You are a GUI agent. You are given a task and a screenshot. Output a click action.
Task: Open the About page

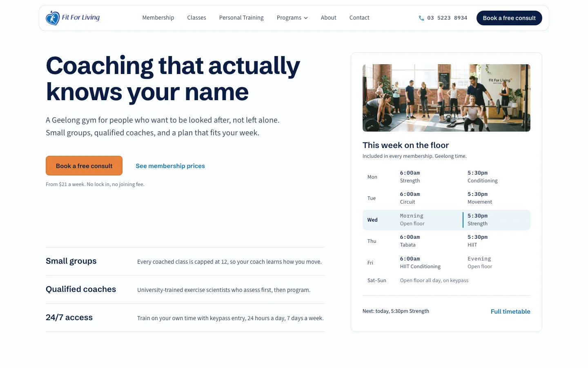pos(329,18)
